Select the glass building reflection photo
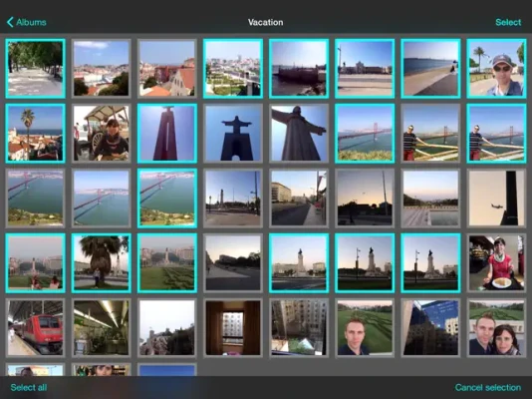 pos(430,328)
